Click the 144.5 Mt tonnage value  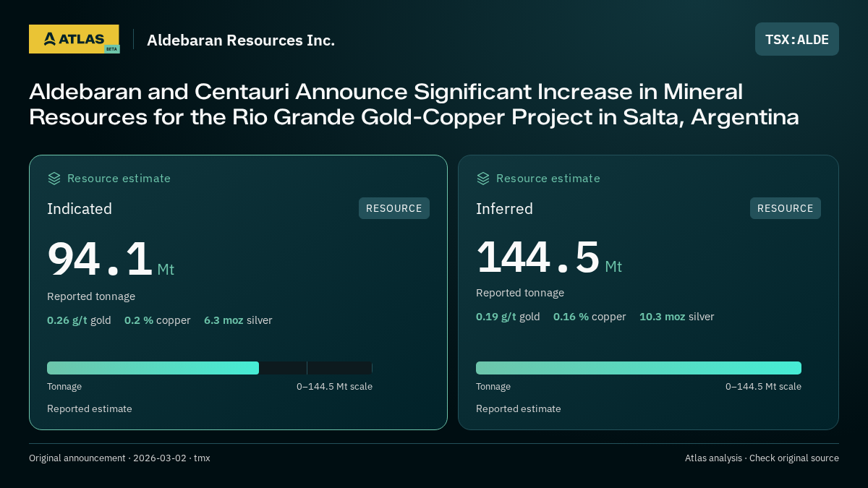coord(549,257)
